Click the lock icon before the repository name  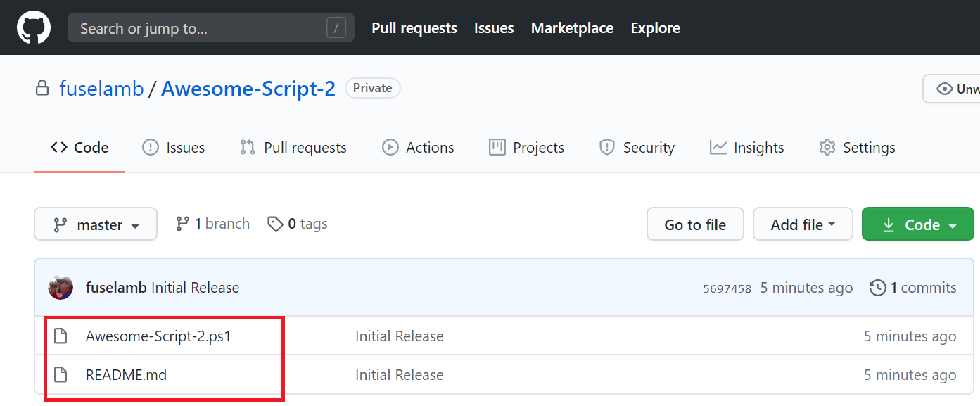coord(42,87)
